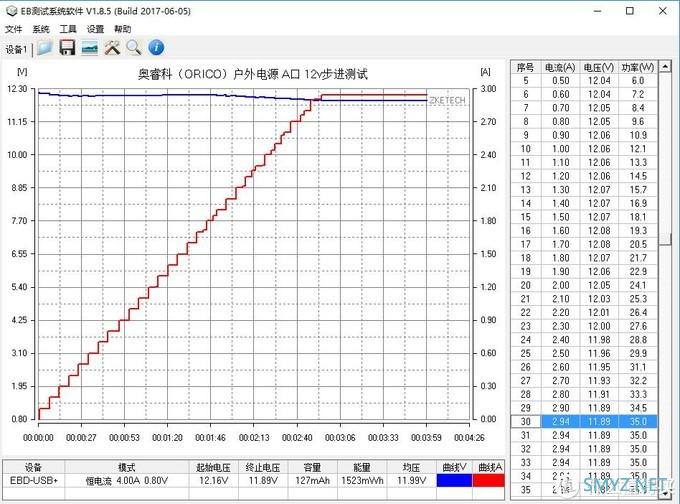Open the 工具 menu
The image size is (680, 504).
click(x=68, y=29)
